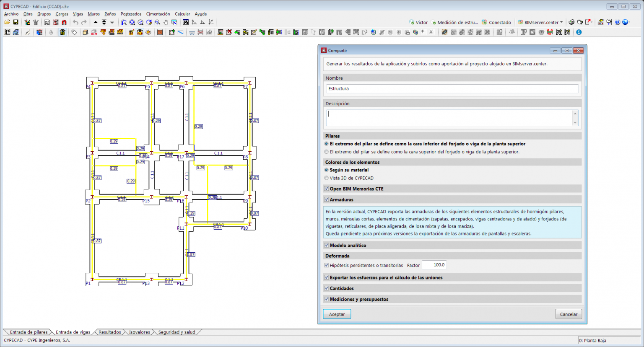Open the BIMserver.center dropdown
This screenshot has height=347, width=644.
point(541,23)
